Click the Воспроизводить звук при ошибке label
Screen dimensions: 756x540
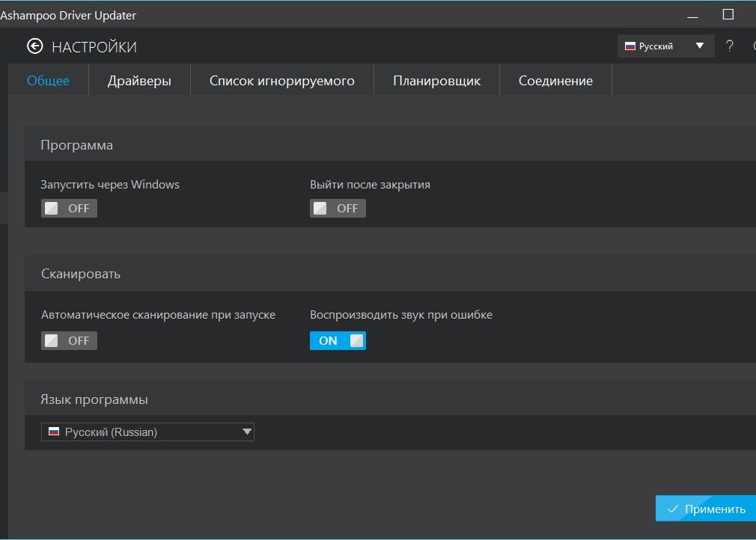point(401,315)
